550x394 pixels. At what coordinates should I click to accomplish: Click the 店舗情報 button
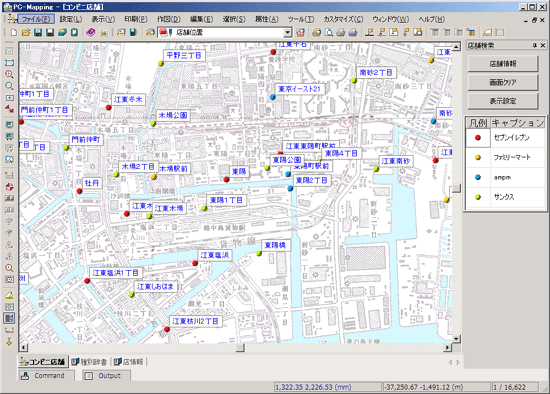[x=503, y=64]
